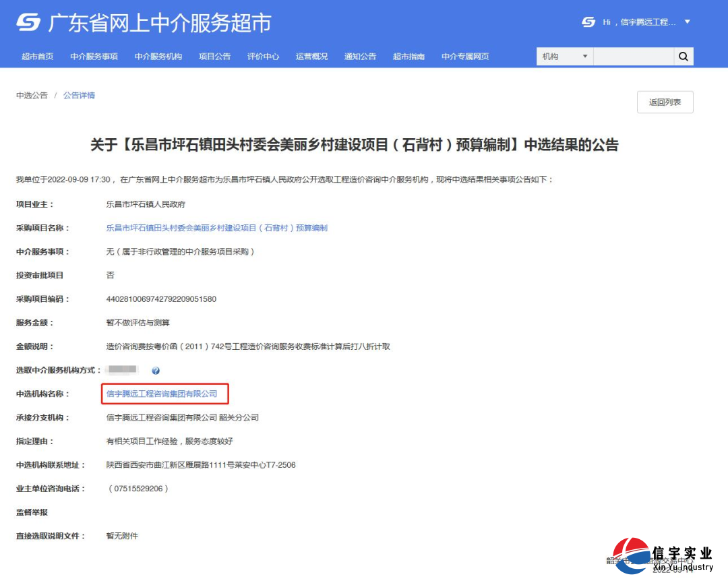Open the 通知公告 section
The height and width of the screenshot is (585, 728).
pos(360,57)
